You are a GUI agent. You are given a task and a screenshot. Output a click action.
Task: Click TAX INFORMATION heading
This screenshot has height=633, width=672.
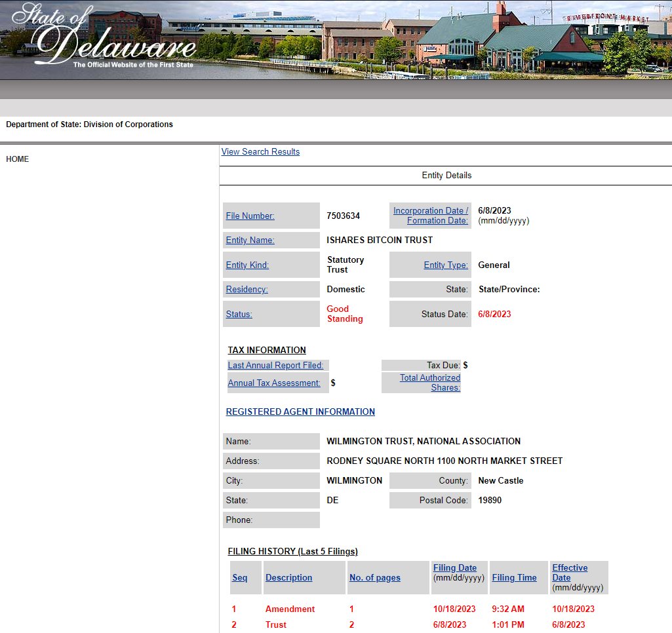pyautogui.click(x=267, y=350)
